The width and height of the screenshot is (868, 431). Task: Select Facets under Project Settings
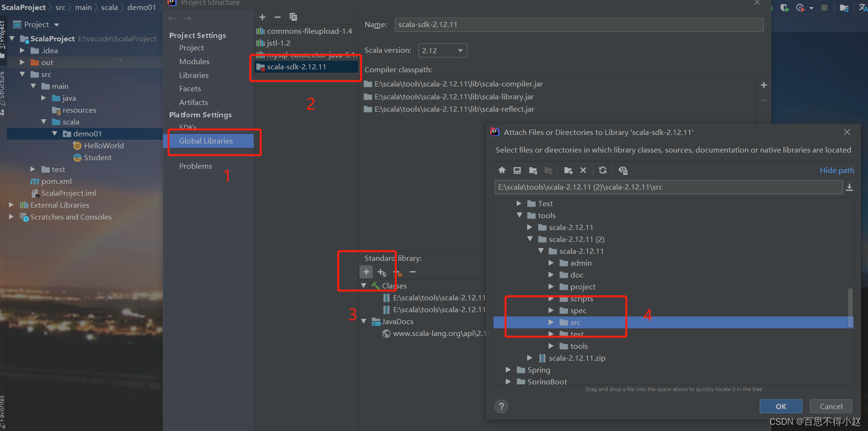(x=190, y=89)
